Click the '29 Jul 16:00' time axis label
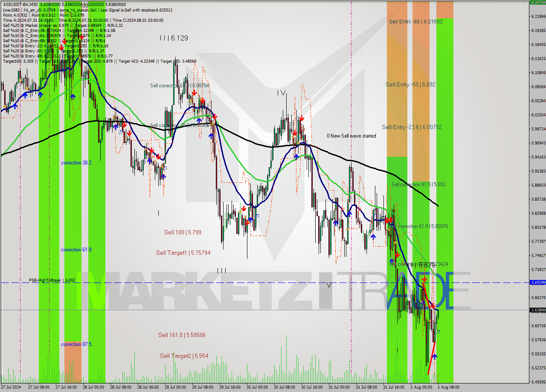Image resolution: width=546 pixels, height=392 pixels. pyautogui.click(x=229, y=387)
